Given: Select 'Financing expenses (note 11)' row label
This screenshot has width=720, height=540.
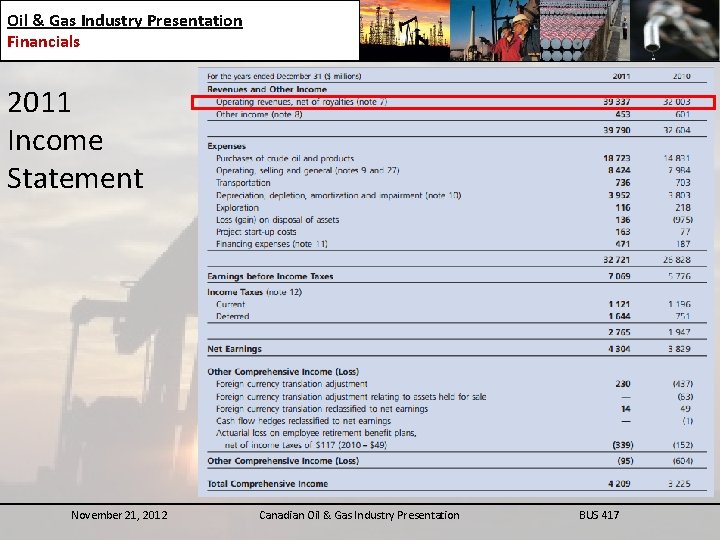Looking at the screenshot, I should click(x=272, y=244).
